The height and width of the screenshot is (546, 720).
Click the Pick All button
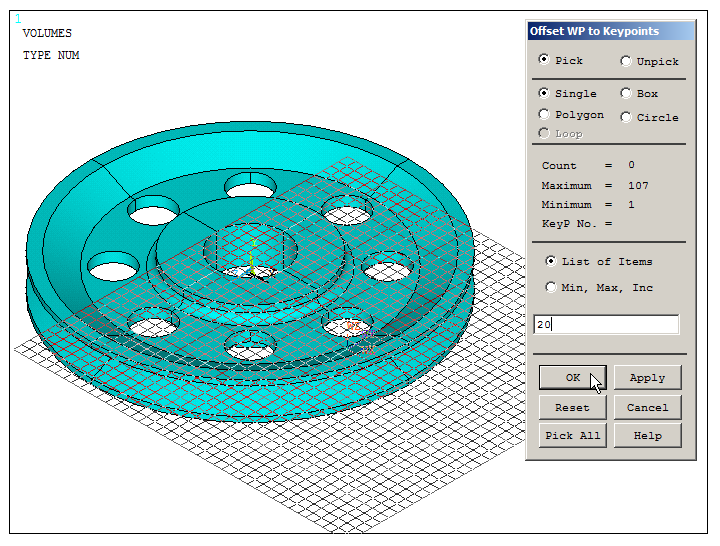tap(572, 435)
